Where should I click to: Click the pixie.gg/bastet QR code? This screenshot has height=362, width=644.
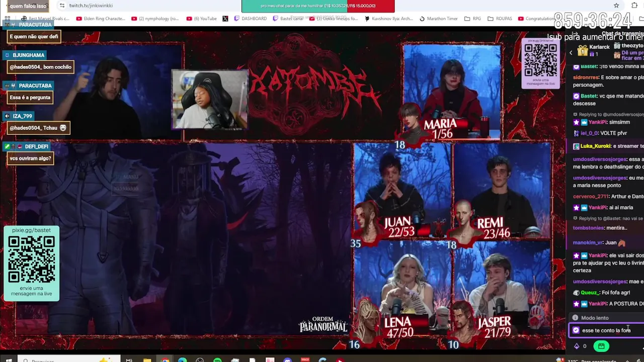tap(31, 259)
